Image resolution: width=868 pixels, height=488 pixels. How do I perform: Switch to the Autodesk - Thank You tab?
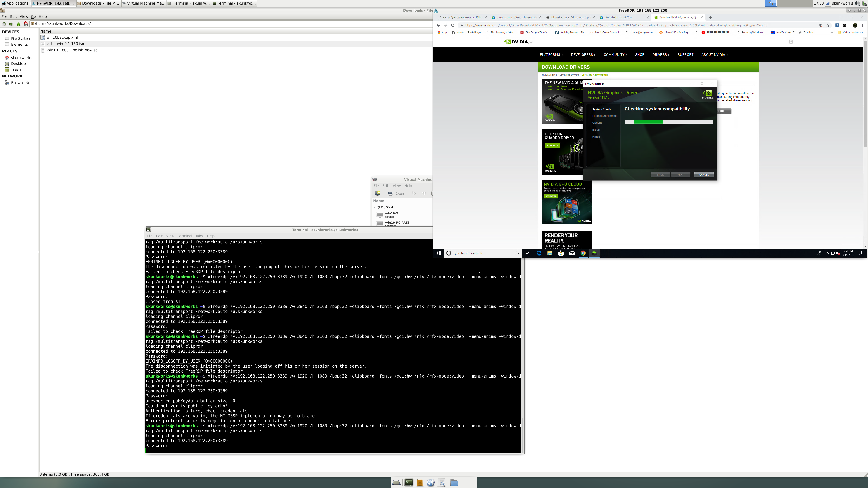pyautogui.click(x=624, y=17)
